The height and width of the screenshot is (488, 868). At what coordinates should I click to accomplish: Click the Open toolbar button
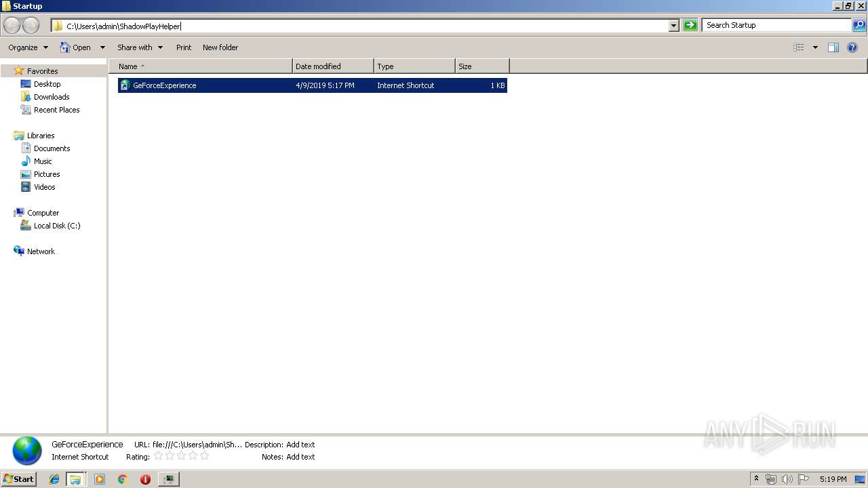(x=75, y=47)
